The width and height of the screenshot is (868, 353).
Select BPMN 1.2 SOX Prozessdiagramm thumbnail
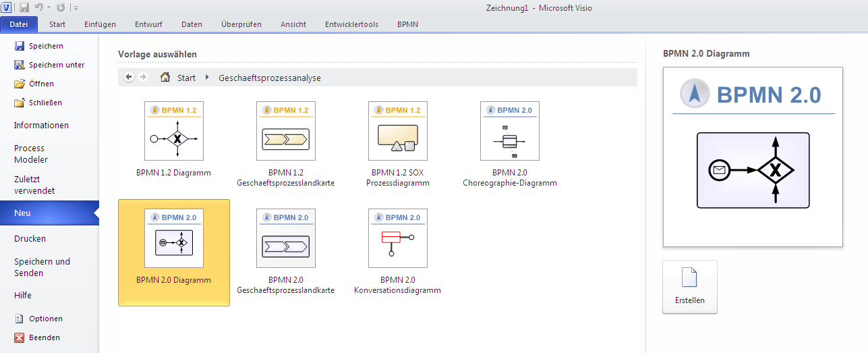coord(398,131)
